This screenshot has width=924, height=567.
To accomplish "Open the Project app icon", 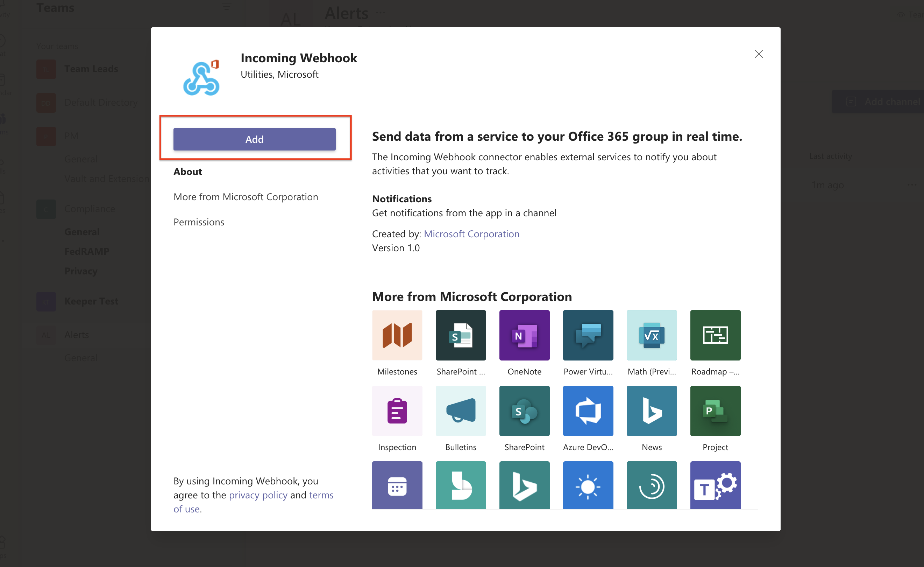I will pos(715,411).
